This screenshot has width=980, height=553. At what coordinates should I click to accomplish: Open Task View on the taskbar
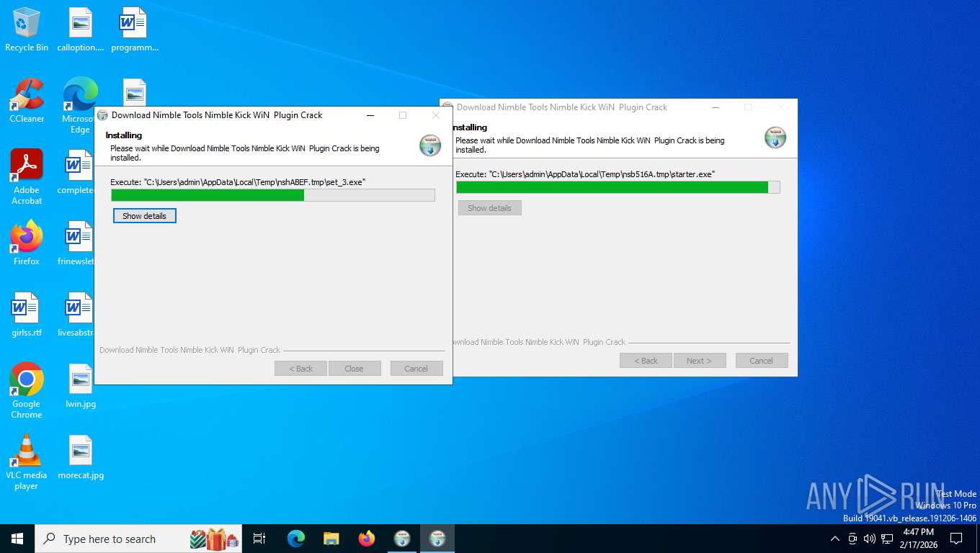coord(259,539)
